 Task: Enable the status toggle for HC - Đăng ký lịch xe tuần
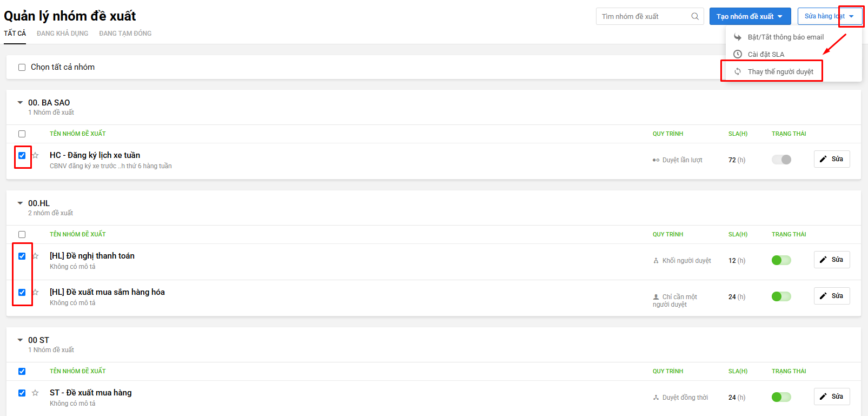click(781, 160)
